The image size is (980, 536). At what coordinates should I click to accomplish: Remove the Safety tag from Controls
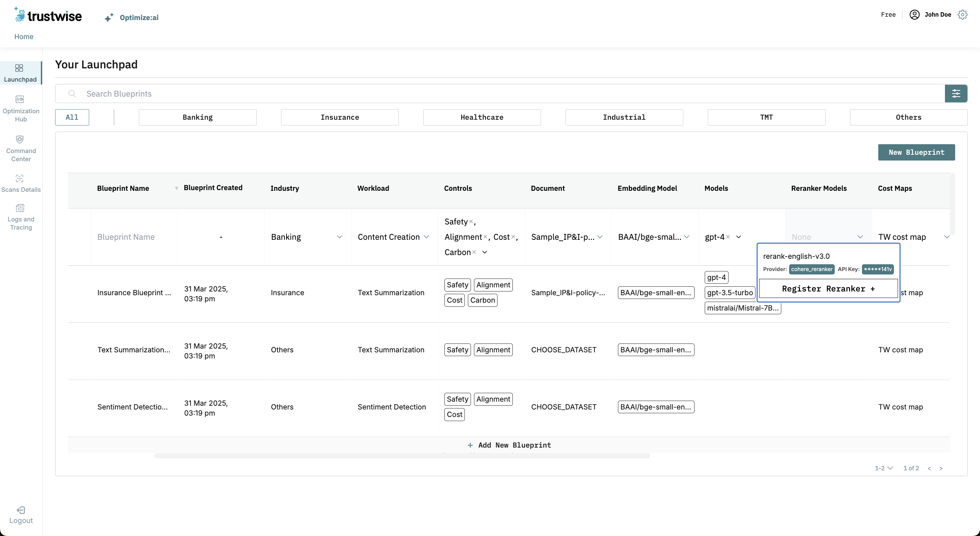pyautogui.click(x=471, y=222)
